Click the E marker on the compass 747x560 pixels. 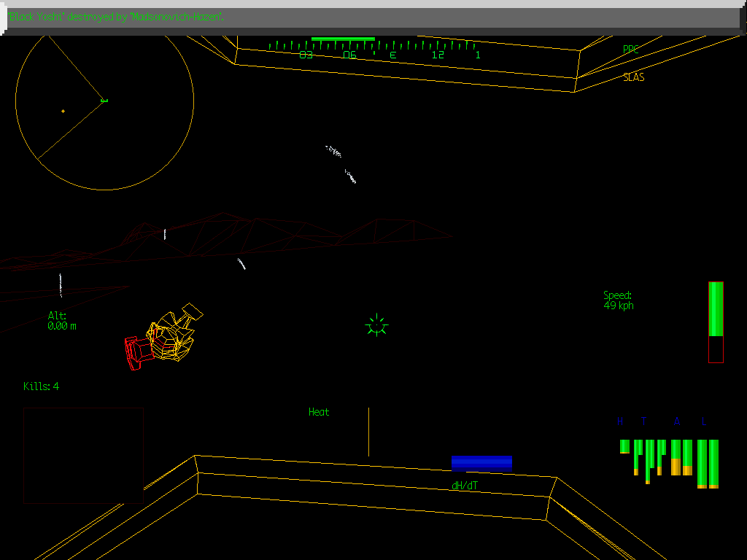pos(392,55)
